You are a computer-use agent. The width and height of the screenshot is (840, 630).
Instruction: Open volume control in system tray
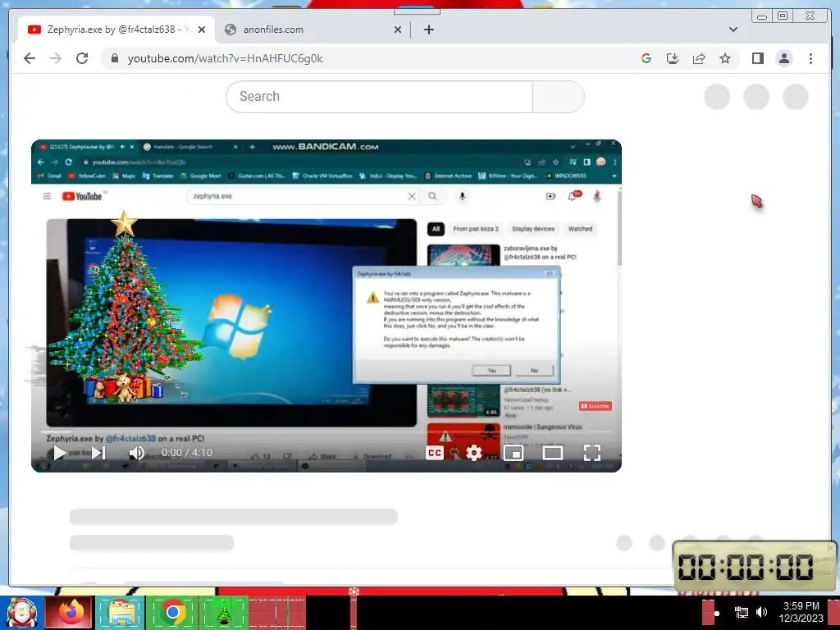tap(761, 612)
